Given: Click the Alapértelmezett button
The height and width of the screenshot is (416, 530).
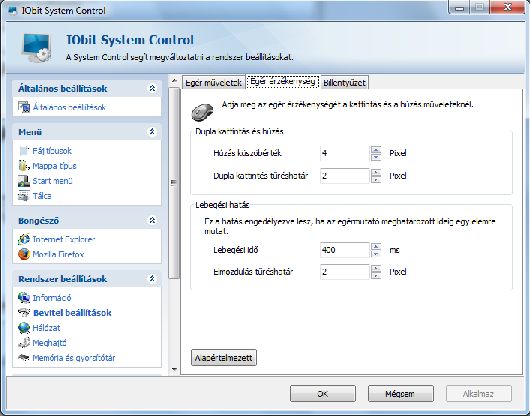Looking at the screenshot, I should [x=224, y=358].
